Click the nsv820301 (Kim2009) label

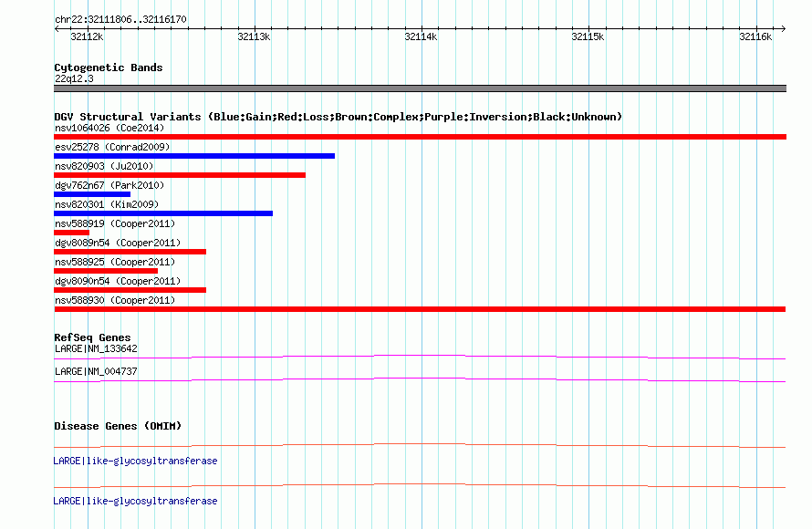pos(107,204)
